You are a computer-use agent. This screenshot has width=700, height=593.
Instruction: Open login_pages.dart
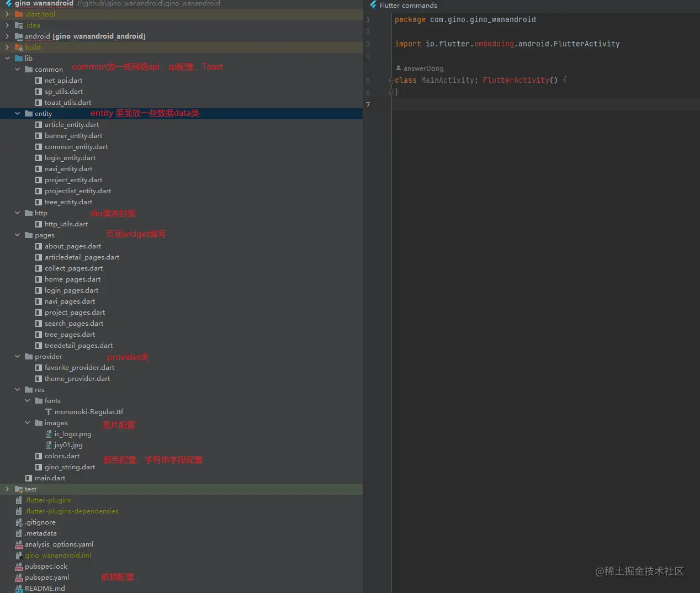tap(71, 290)
